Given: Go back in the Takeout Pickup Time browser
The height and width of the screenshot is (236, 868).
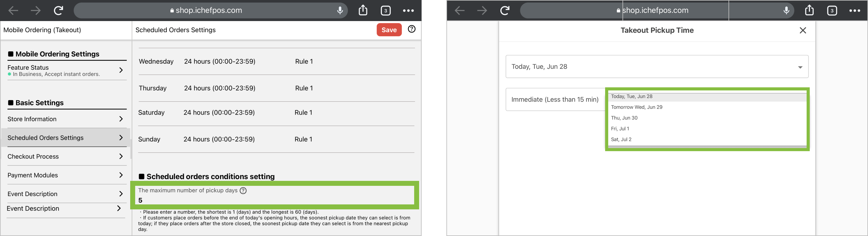Looking at the screenshot, I should point(460,11).
